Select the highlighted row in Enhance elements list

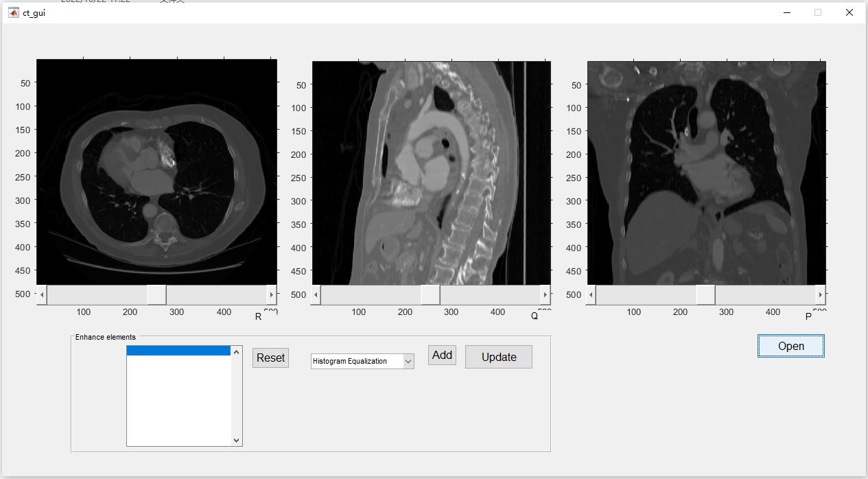point(178,351)
